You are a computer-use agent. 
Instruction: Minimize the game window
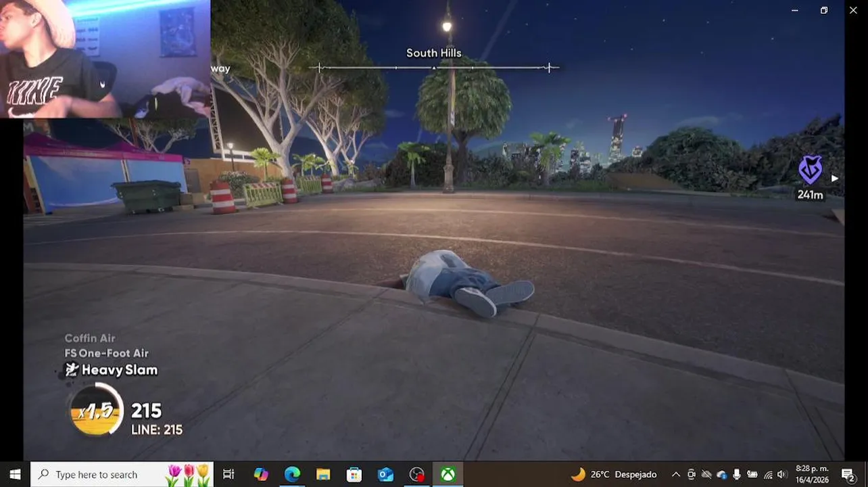pyautogui.click(x=795, y=10)
